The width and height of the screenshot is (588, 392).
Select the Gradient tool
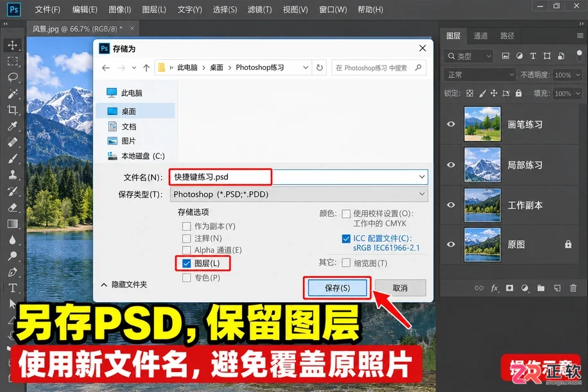(x=12, y=224)
